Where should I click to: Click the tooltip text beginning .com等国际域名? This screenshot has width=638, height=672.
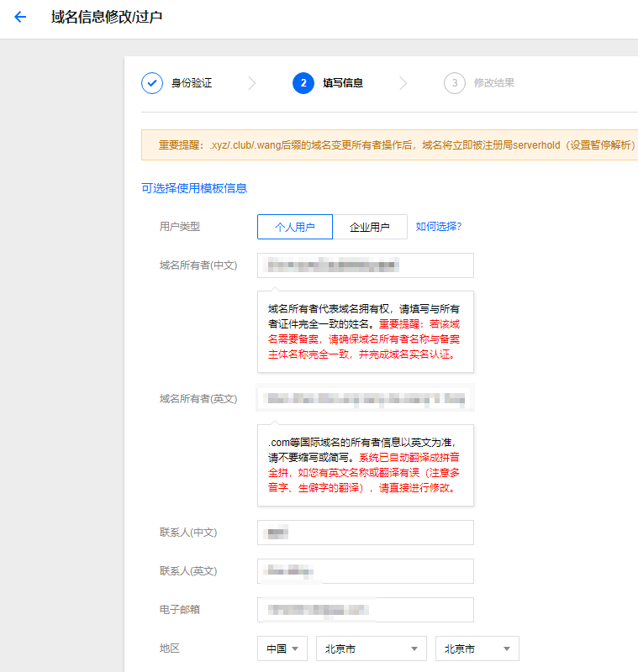click(x=364, y=465)
